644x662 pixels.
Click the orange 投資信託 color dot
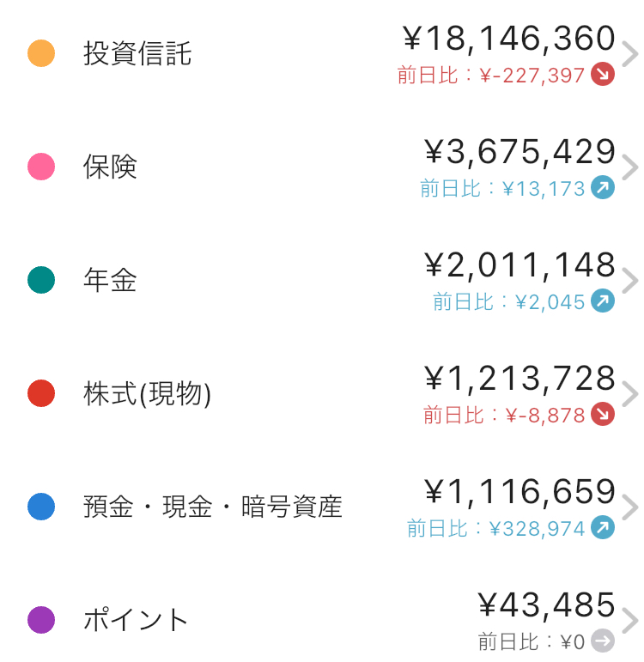[x=41, y=53]
